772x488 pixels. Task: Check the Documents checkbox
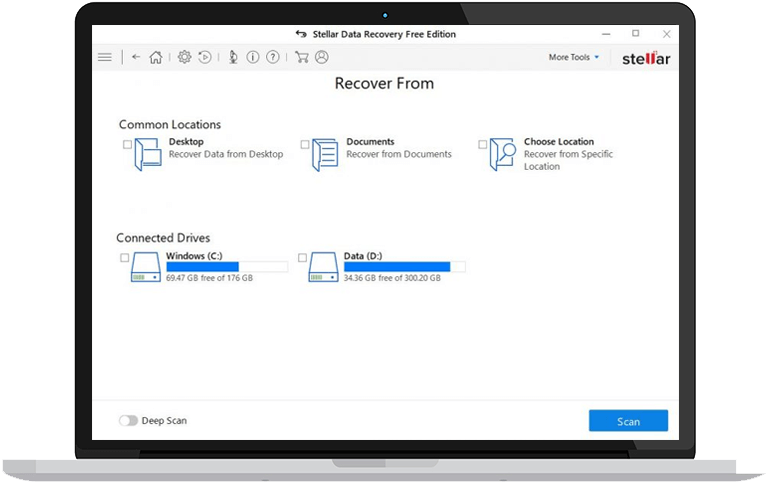click(x=305, y=144)
